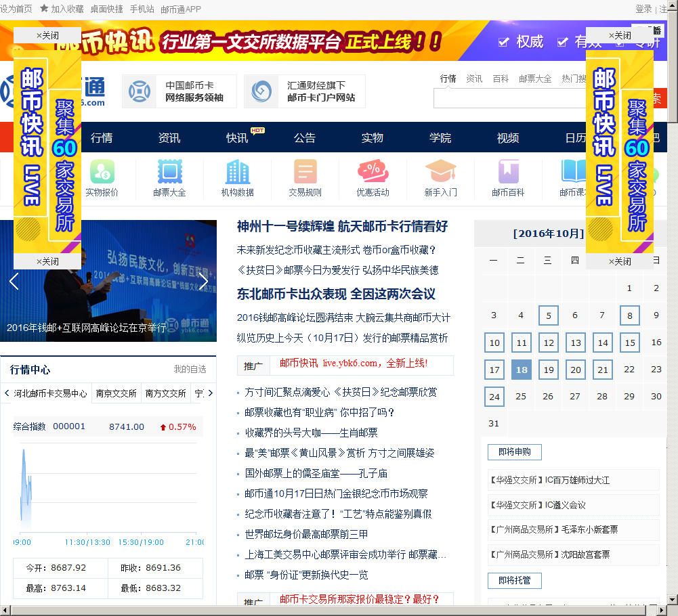Open the 邮币课 open book icon

tap(574, 172)
